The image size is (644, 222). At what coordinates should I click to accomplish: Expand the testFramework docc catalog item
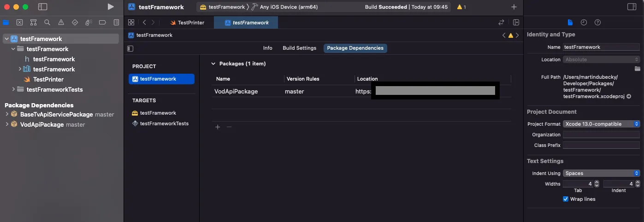20,69
